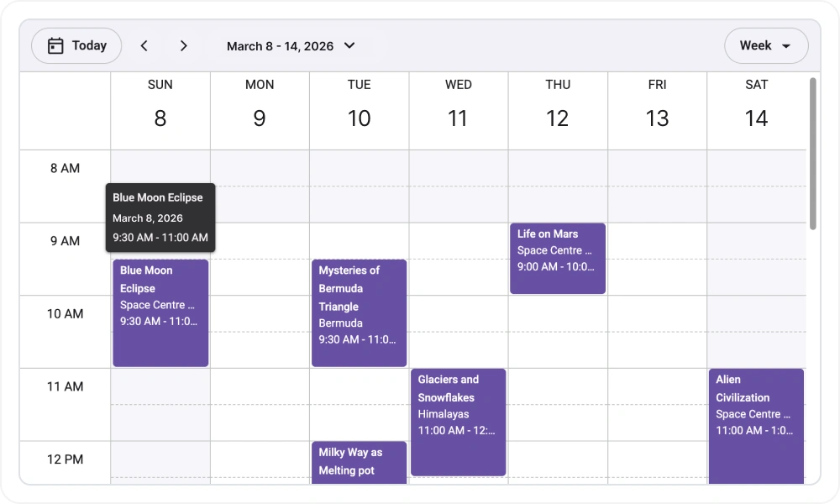Click the Blue Moon Eclipse tooltip popup
The height and width of the screenshot is (504, 840).
[160, 218]
